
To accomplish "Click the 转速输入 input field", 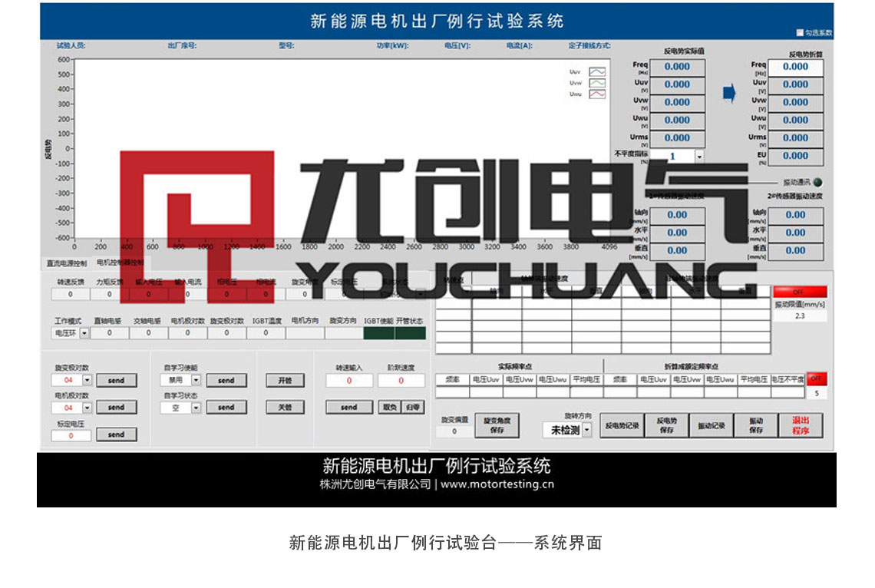I will [x=348, y=381].
